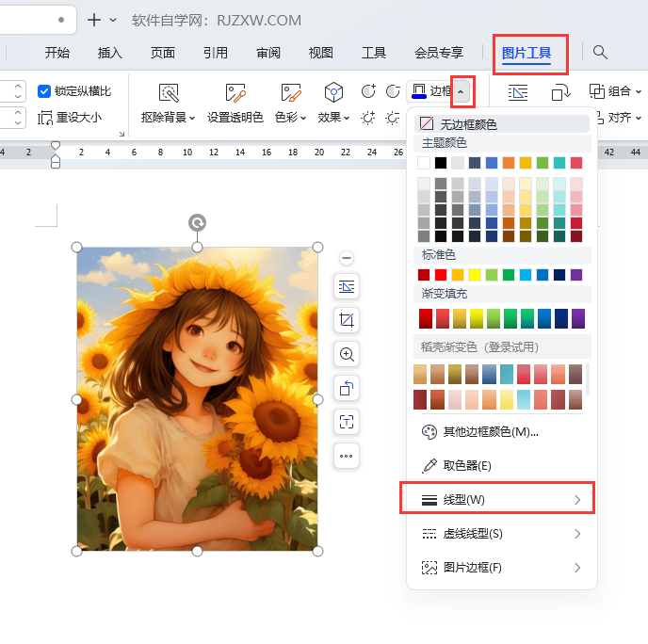Switch to the View (视图) tab
The height and width of the screenshot is (644, 648).
320,53
